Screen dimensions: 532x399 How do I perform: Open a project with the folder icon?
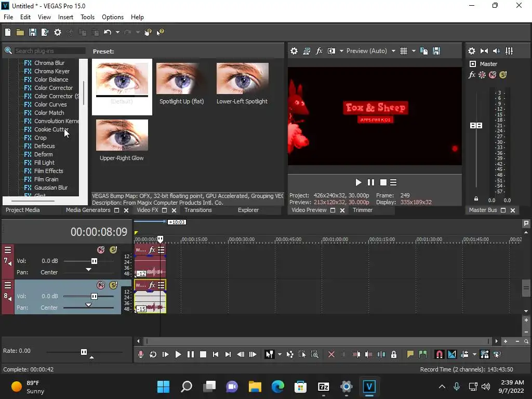(x=20, y=32)
